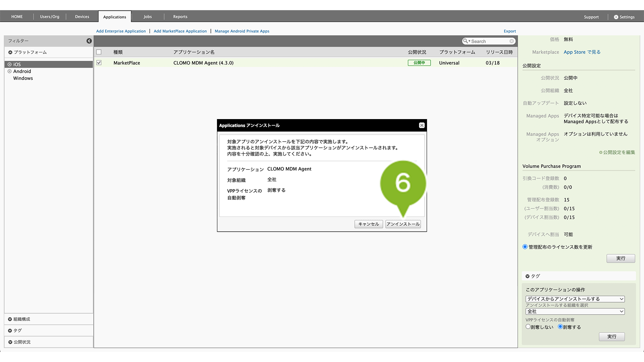This screenshot has width=644, height=362.
Task: Choose 剥奪しない radio option
Action: (x=528, y=327)
